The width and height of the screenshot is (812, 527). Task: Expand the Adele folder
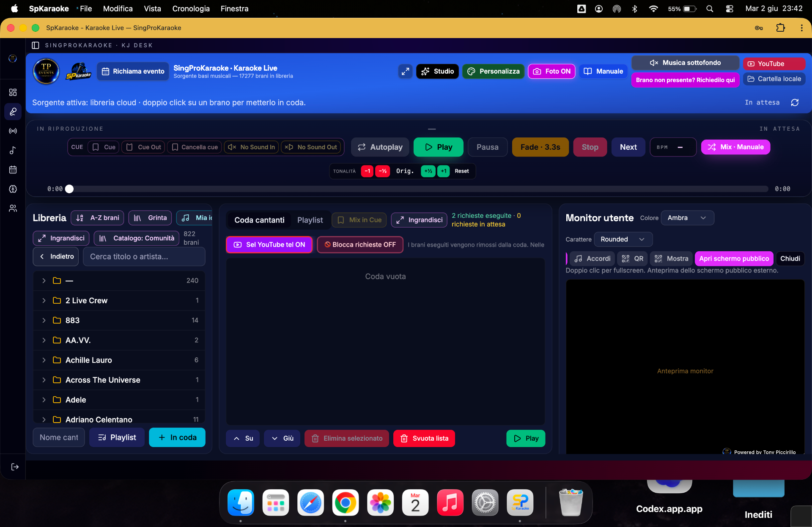[x=119, y=400]
